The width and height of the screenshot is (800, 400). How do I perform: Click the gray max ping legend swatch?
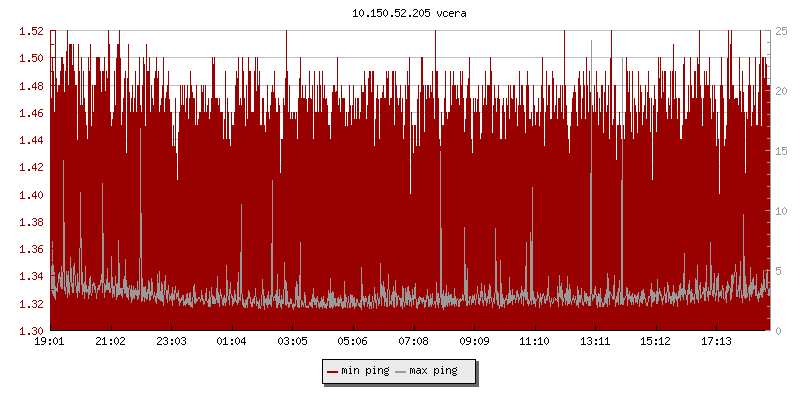(x=401, y=371)
